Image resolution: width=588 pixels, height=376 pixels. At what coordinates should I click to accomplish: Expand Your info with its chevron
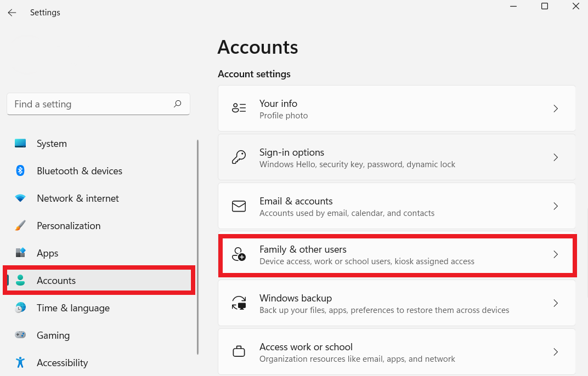(556, 109)
